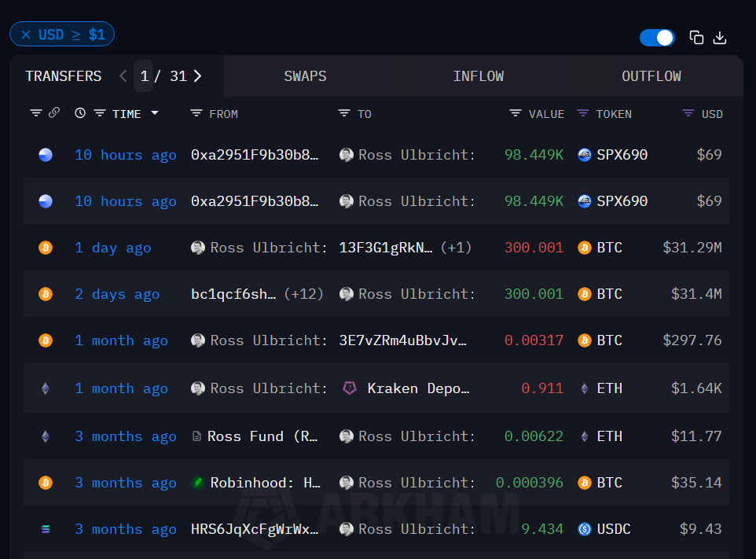Remove the USD ≥ $1 filter chip
The height and width of the screenshot is (559, 756).
(x=26, y=35)
